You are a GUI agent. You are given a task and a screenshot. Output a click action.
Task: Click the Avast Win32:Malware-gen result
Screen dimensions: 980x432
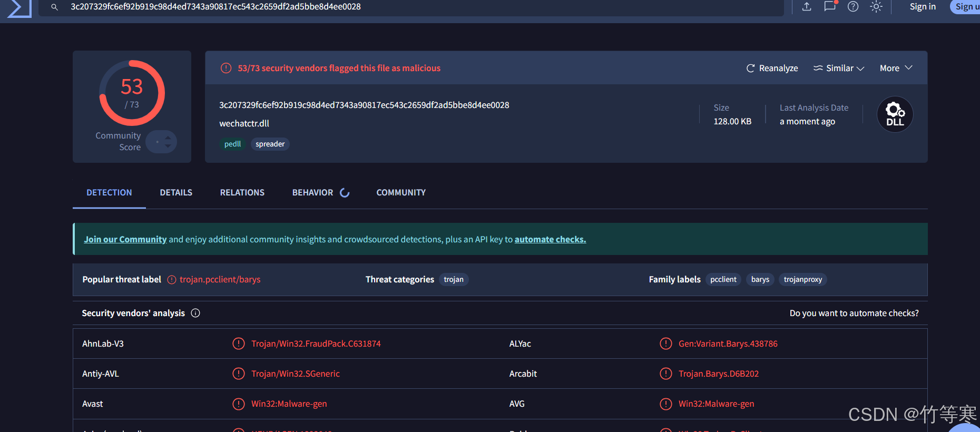289,404
